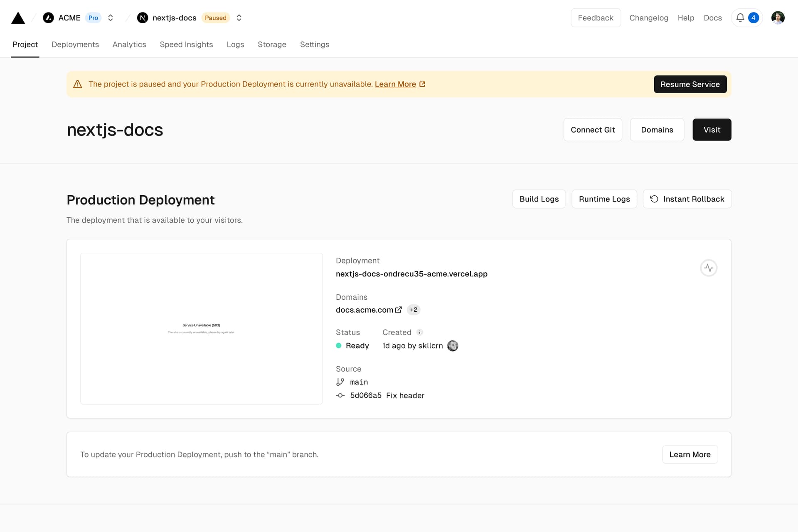Click the 5d066a5 commit hash
The image size is (798, 532).
pos(365,396)
